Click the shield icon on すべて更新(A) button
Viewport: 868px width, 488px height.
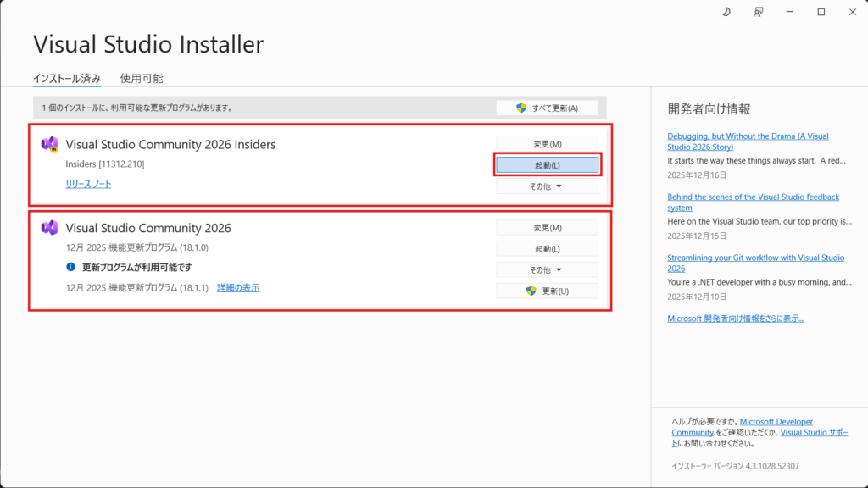(521, 108)
